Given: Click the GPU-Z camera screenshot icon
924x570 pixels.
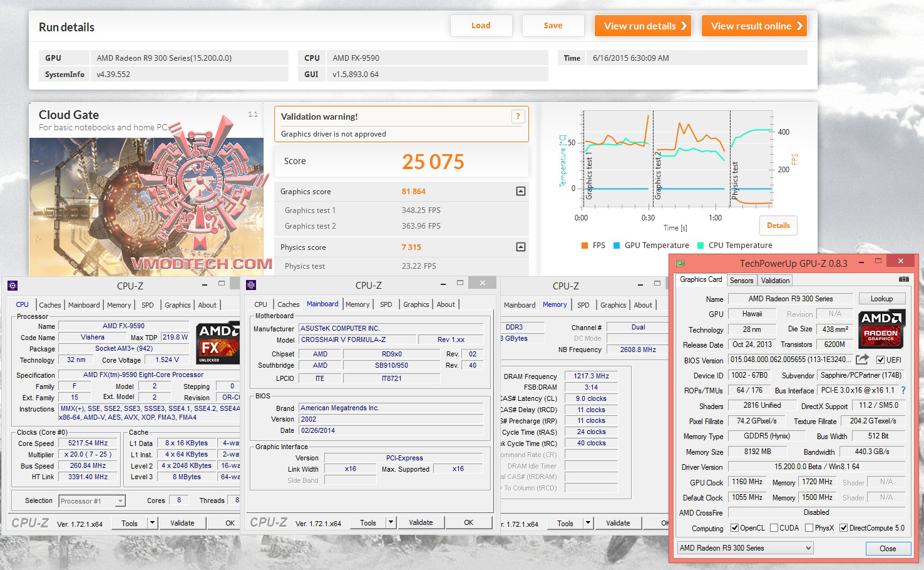Looking at the screenshot, I should [903, 279].
